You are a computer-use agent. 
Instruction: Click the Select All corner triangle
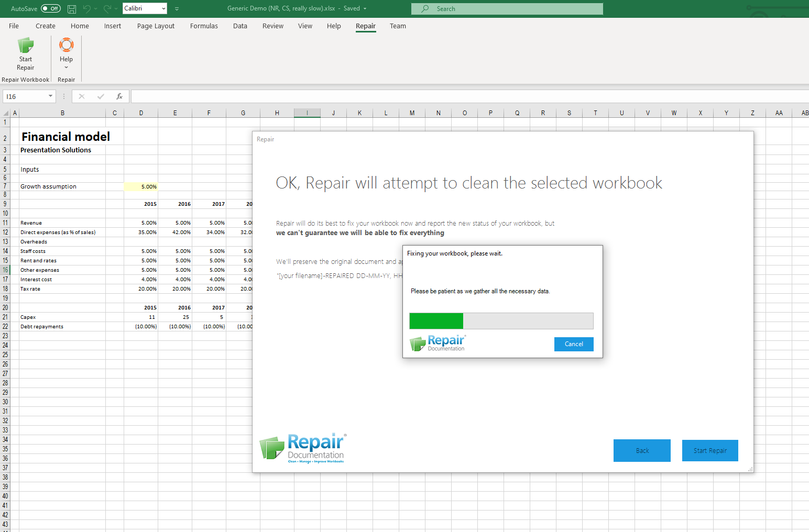pyautogui.click(x=6, y=113)
